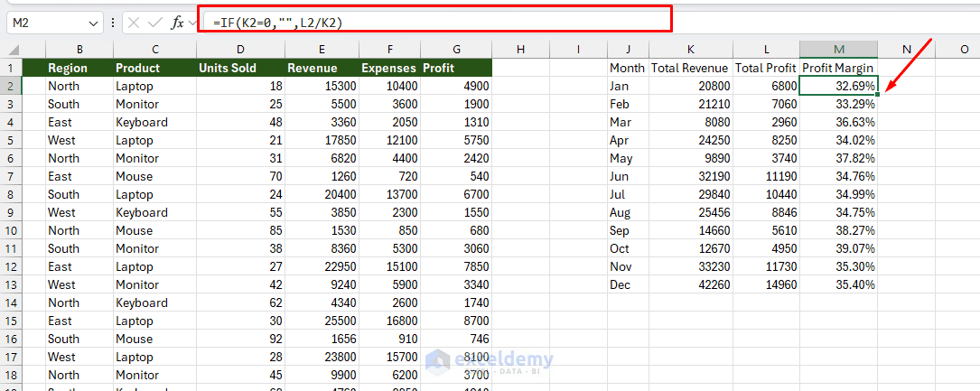Select column M header
The height and width of the screenshot is (391, 980).
pyautogui.click(x=839, y=50)
